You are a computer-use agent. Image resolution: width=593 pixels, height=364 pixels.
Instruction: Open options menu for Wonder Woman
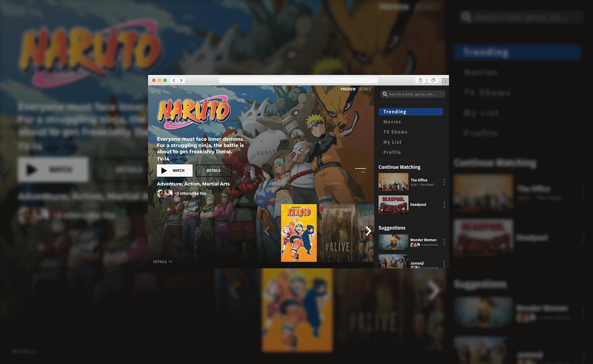tap(444, 242)
